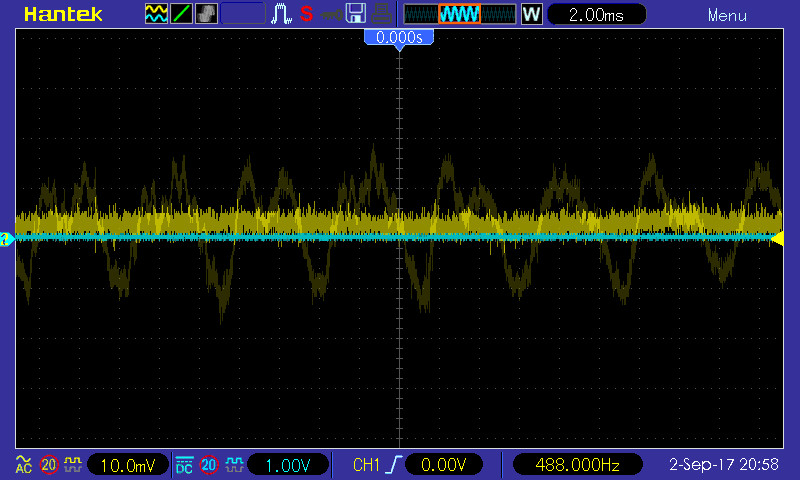Click the floppy disk save icon

pyautogui.click(x=356, y=13)
